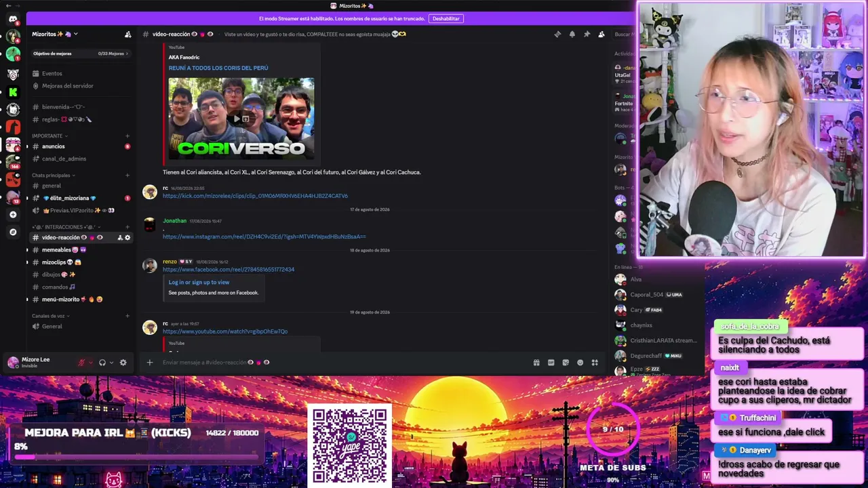Click the message input field
Viewport: 868px width, 488px height.
click(x=342, y=363)
